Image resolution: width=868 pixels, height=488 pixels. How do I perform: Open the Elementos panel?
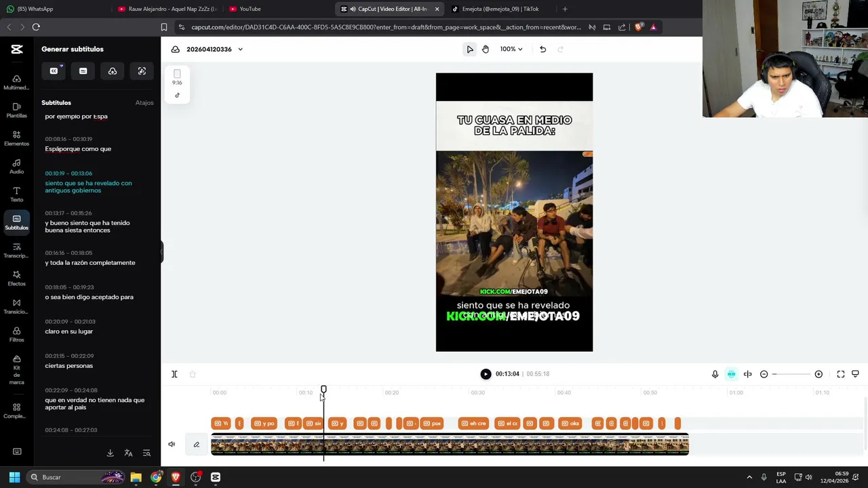coord(16,138)
